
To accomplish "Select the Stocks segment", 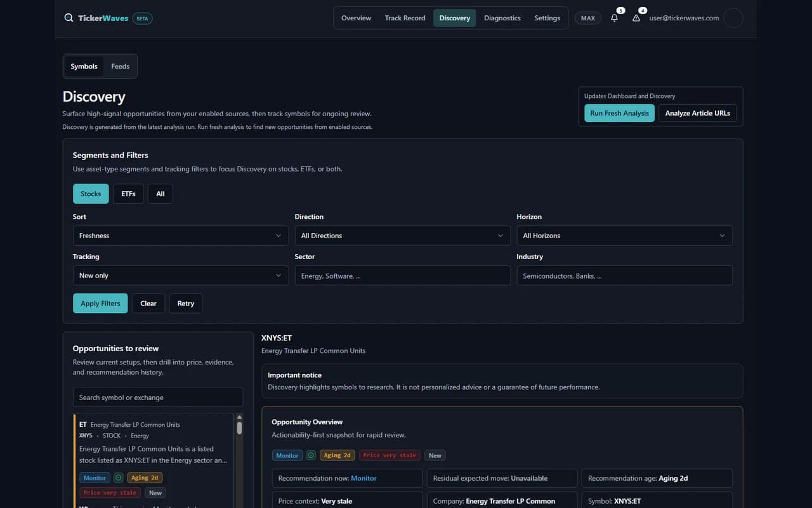I will tap(91, 194).
